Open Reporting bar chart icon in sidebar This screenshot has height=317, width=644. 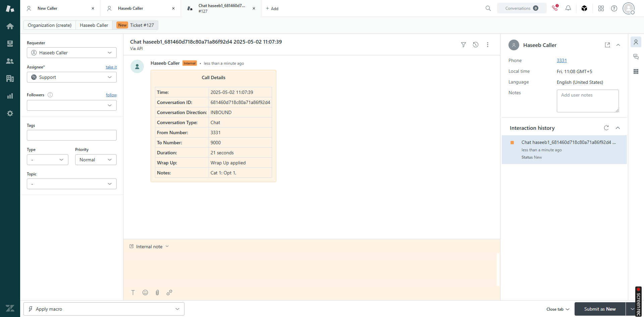pyautogui.click(x=10, y=96)
